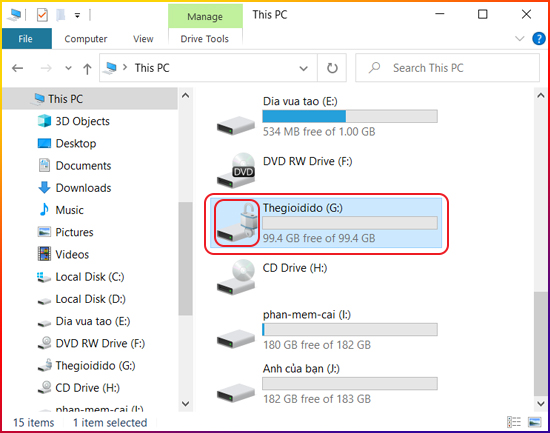Click the phan-mem-cai (I:) drive icon
550x433 pixels.
pos(236,339)
